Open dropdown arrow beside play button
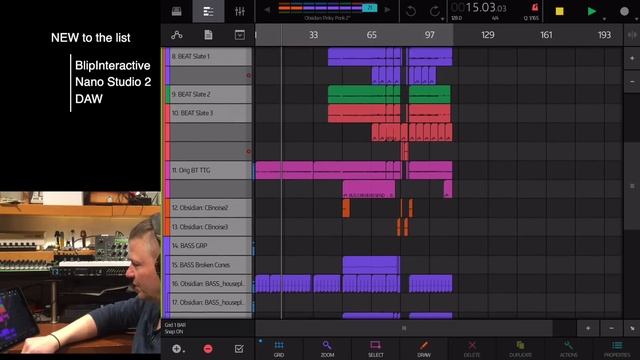The image size is (640, 360). click(604, 19)
